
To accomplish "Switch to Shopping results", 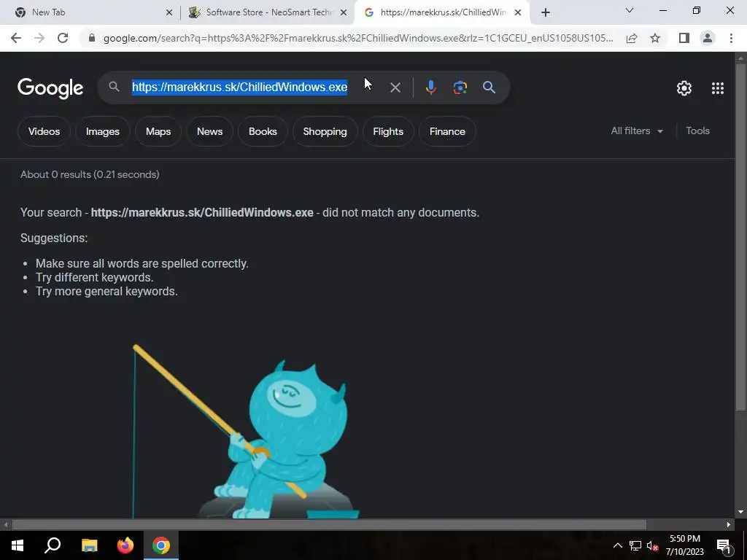I will (325, 131).
